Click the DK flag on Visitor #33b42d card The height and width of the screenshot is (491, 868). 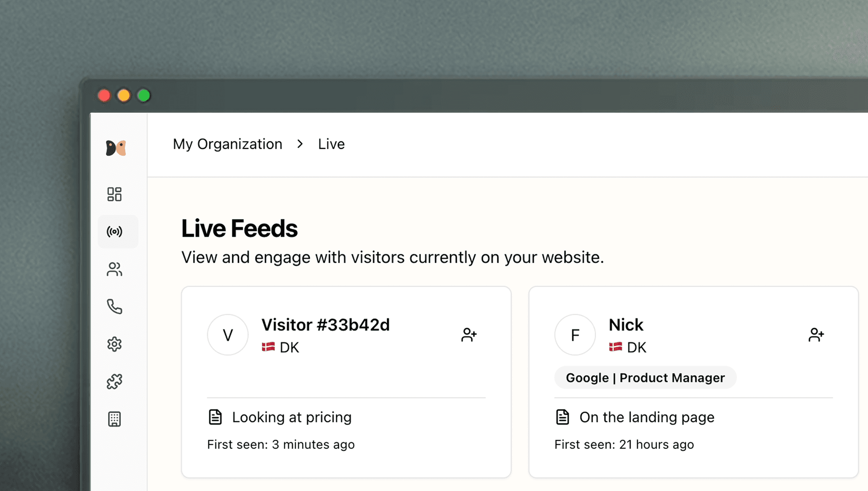coord(269,347)
